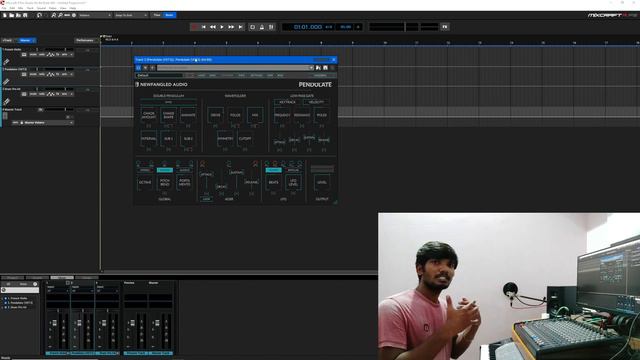Toggle the Metronome icon
This screenshot has width=640, height=360.
pos(262,27)
